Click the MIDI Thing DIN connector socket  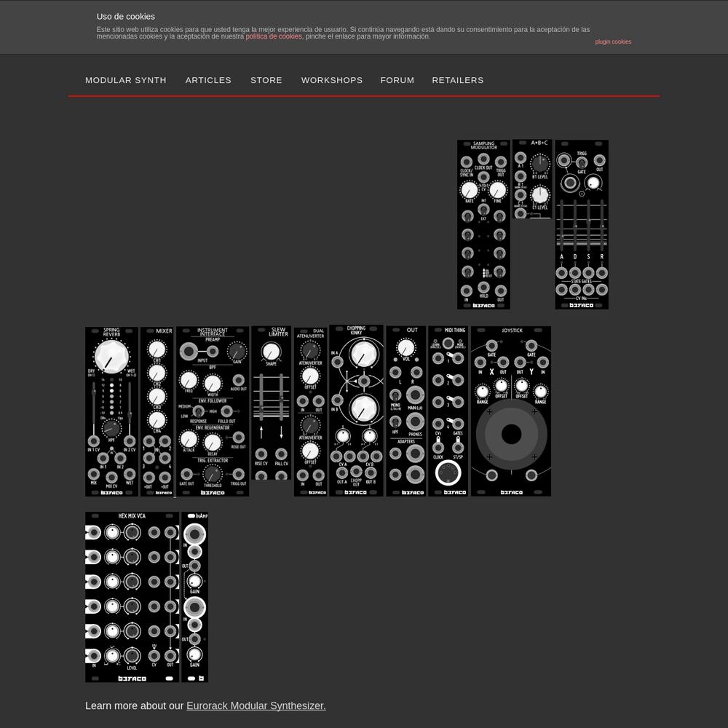pos(448,473)
